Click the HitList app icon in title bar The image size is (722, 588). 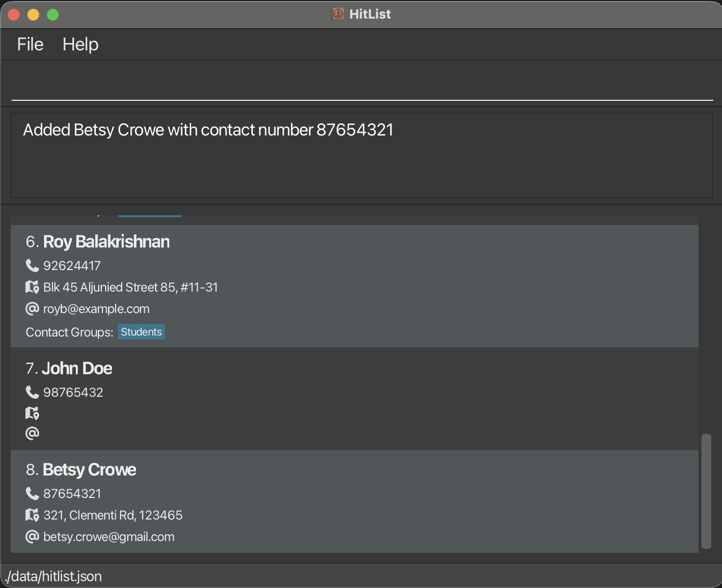click(338, 14)
